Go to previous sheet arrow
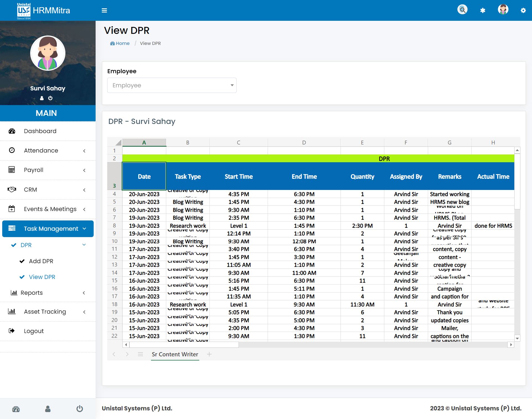The height and width of the screenshot is (419, 532). (x=114, y=354)
